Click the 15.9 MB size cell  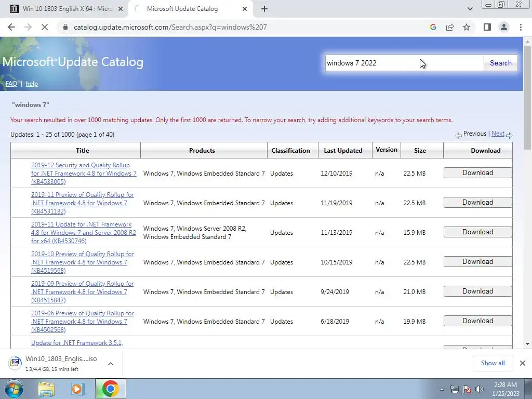(414, 232)
